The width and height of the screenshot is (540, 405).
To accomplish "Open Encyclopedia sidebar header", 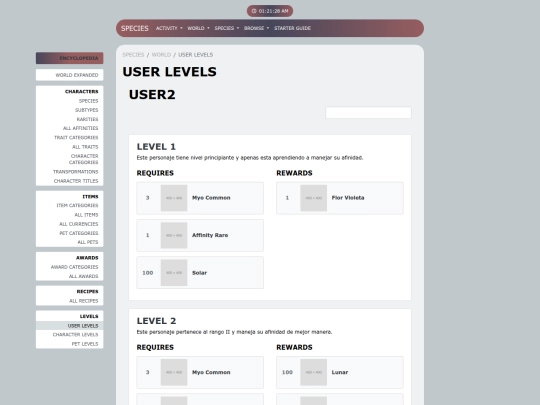I will 70,58.
